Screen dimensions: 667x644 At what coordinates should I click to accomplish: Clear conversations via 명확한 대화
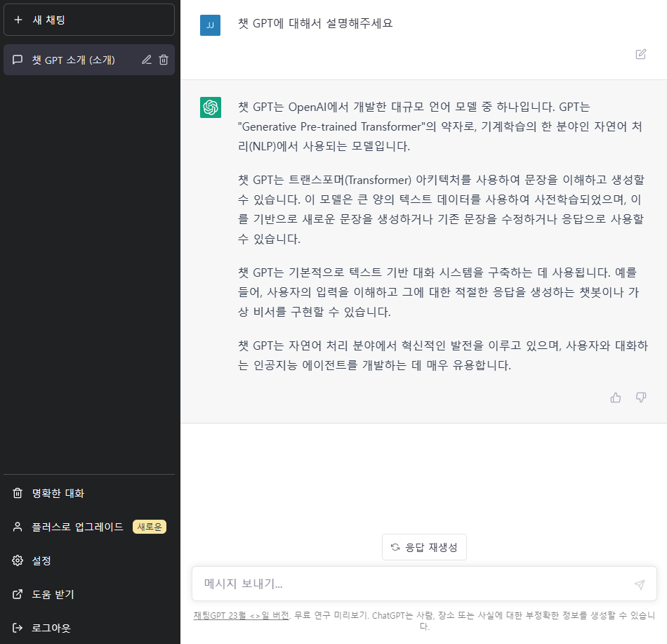click(x=89, y=493)
